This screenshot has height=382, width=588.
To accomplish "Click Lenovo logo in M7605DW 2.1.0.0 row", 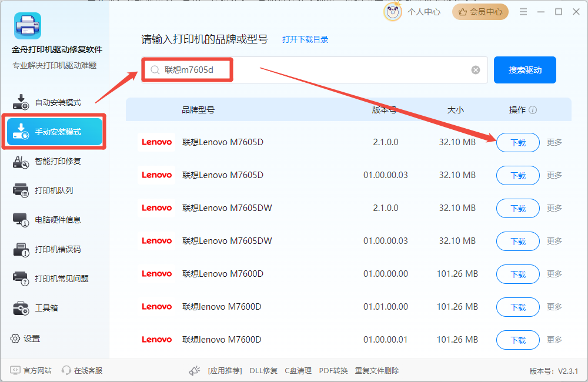I will pos(156,207).
